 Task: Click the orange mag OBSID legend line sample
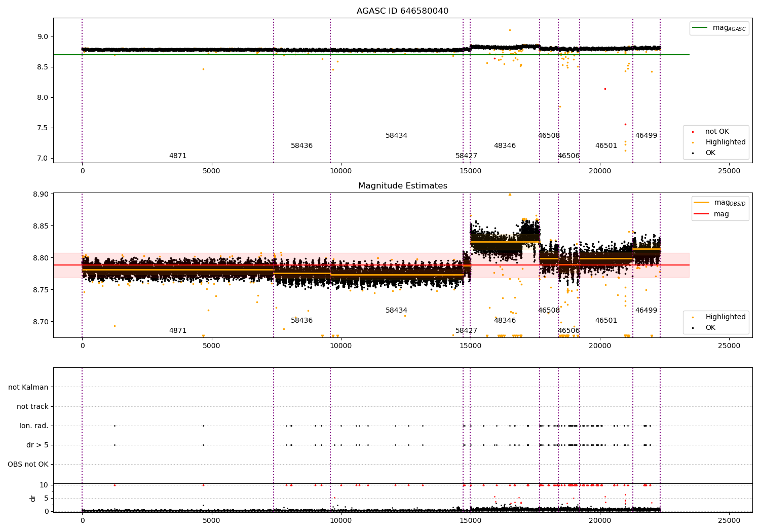coord(701,203)
